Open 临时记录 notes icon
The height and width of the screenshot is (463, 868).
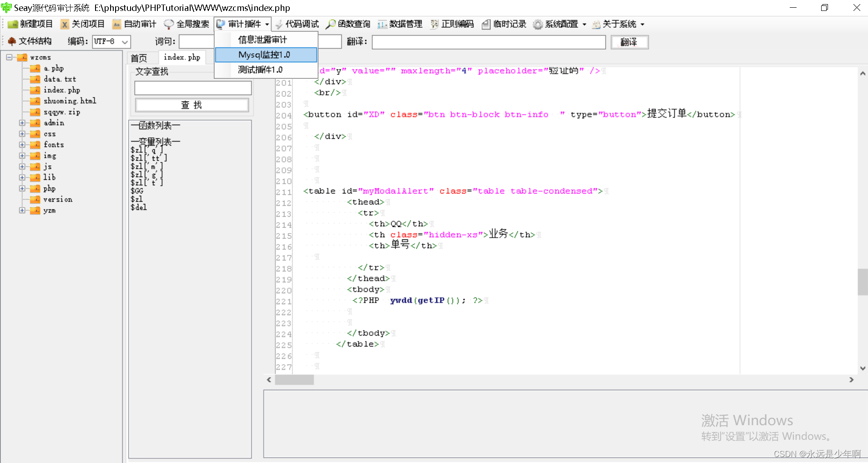point(486,24)
